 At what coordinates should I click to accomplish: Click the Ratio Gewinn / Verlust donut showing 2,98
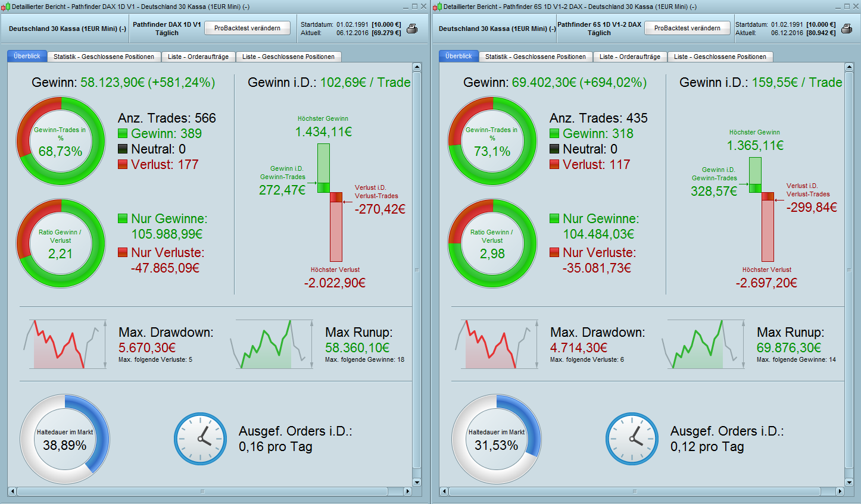click(x=492, y=243)
